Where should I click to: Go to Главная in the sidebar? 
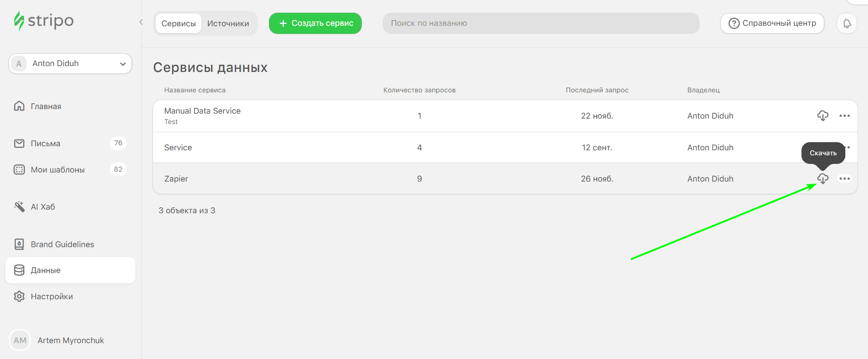[x=46, y=106]
